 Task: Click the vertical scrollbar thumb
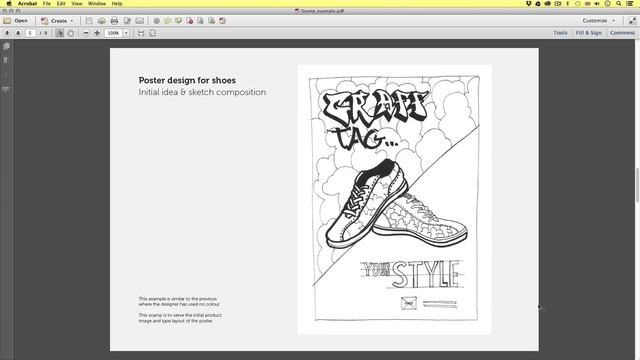[x=637, y=184]
